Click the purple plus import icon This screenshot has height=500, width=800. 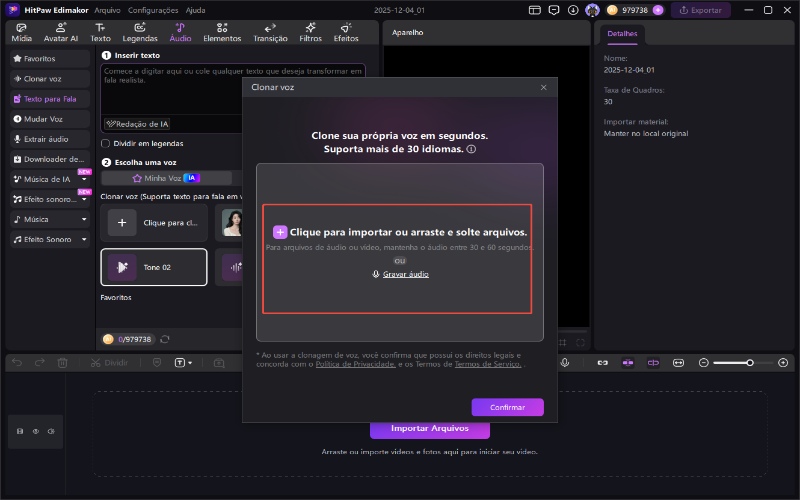pyautogui.click(x=280, y=231)
